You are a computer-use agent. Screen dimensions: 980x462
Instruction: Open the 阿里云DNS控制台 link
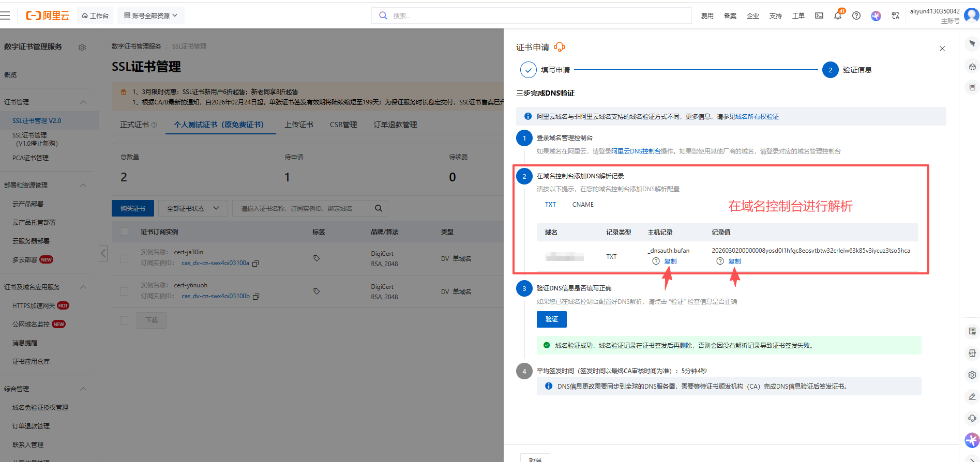tap(636, 151)
